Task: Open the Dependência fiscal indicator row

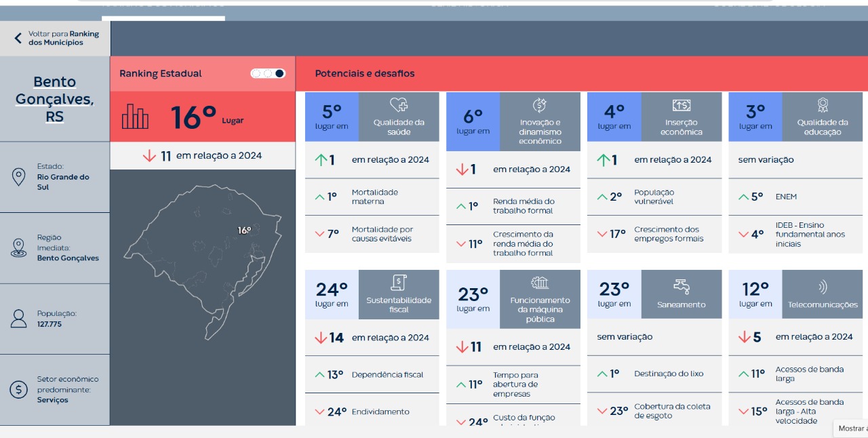Action: pyautogui.click(x=372, y=374)
